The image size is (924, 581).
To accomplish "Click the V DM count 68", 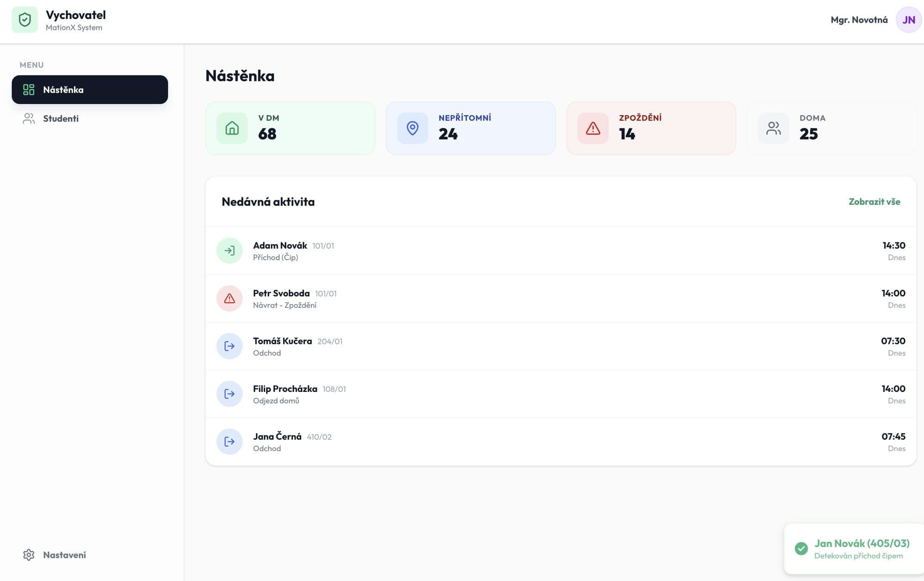I will coord(267,134).
